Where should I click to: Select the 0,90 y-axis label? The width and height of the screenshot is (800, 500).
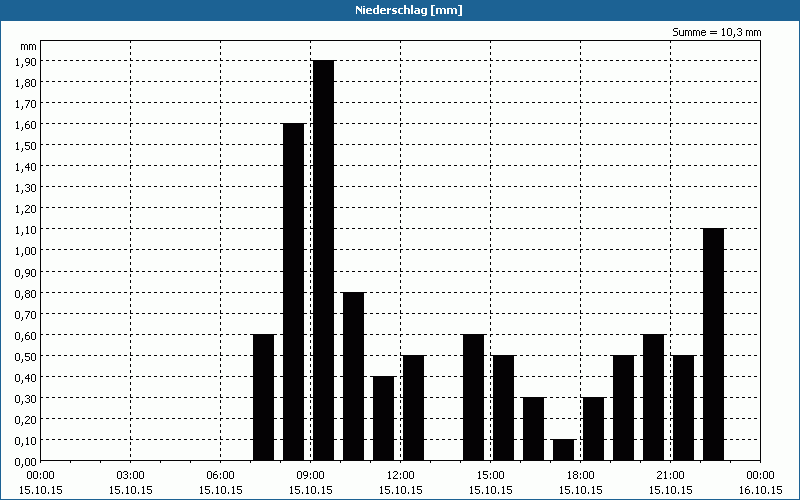pos(27,272)
